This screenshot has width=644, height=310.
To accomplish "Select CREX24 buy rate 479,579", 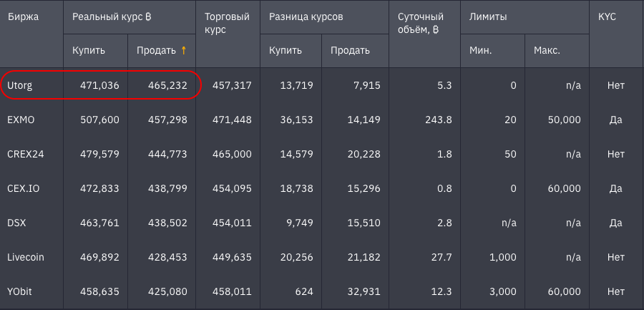I will pyautogui.click(x=100, y=154).
